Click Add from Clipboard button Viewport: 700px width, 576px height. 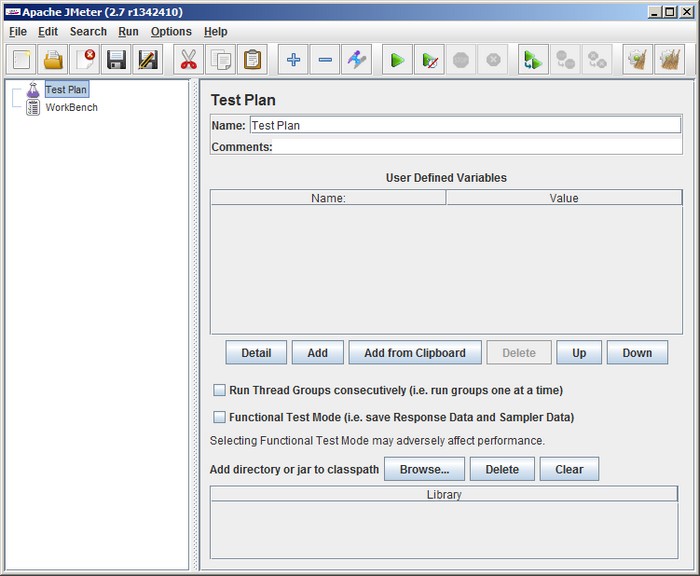tap(415, 353)
